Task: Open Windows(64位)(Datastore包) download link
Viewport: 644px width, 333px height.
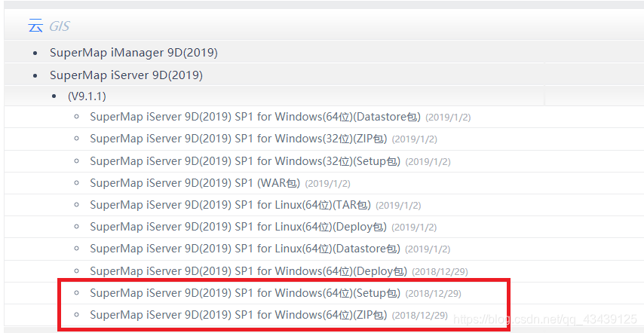Action: pos(255,117)
